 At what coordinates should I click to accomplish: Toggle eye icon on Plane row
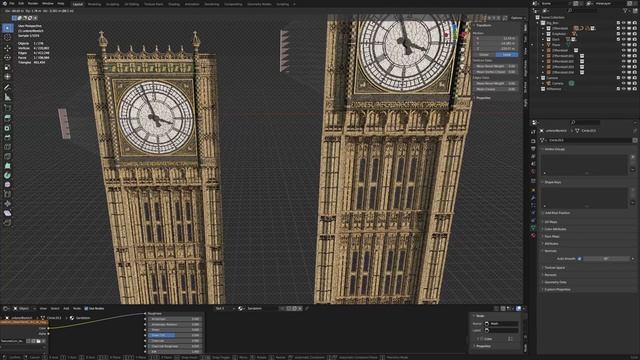click(x=623, y=45)
